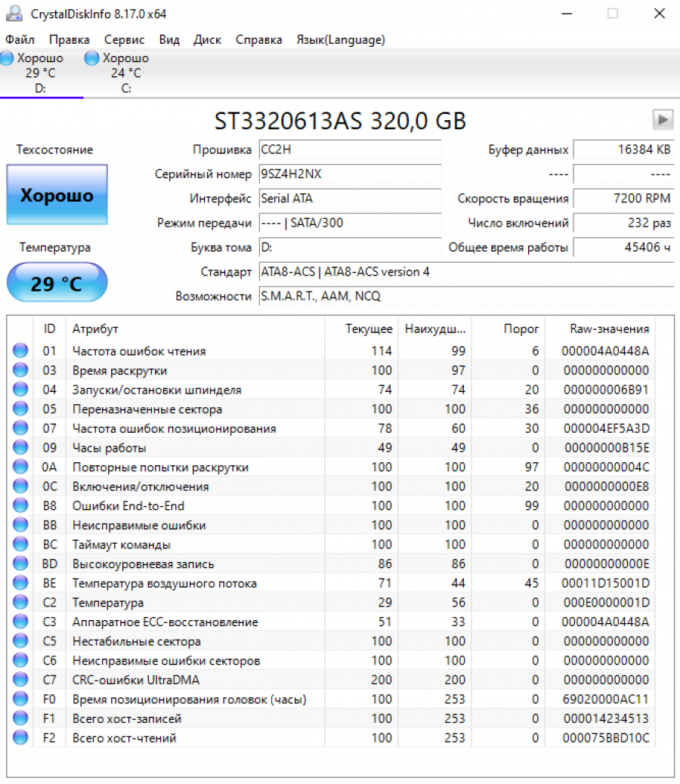Click status orb for CRC-ошибки UltraDMA row
The image size is (680, 784).
20,680
